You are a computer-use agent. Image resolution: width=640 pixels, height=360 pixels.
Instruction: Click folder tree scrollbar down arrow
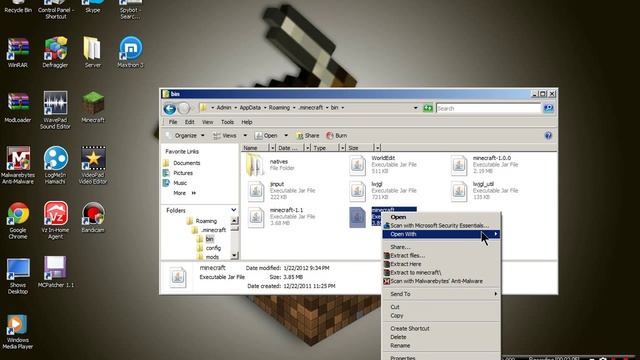[234, 256]
